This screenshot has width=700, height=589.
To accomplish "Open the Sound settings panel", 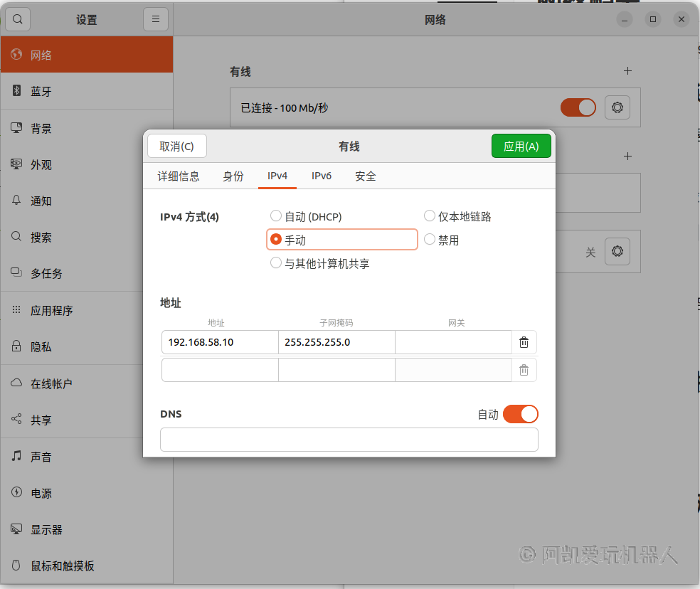I will click(x=41, y=457).
